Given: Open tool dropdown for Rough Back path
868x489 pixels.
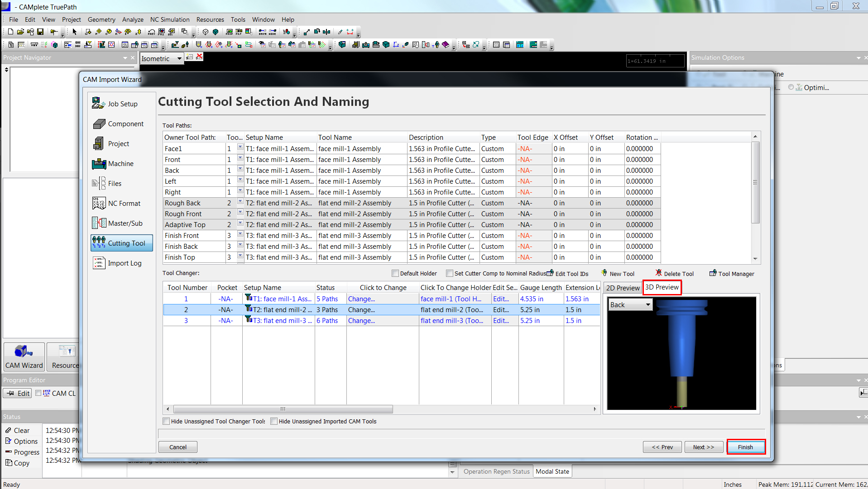Looking at the screenshot, I should 240,202.
